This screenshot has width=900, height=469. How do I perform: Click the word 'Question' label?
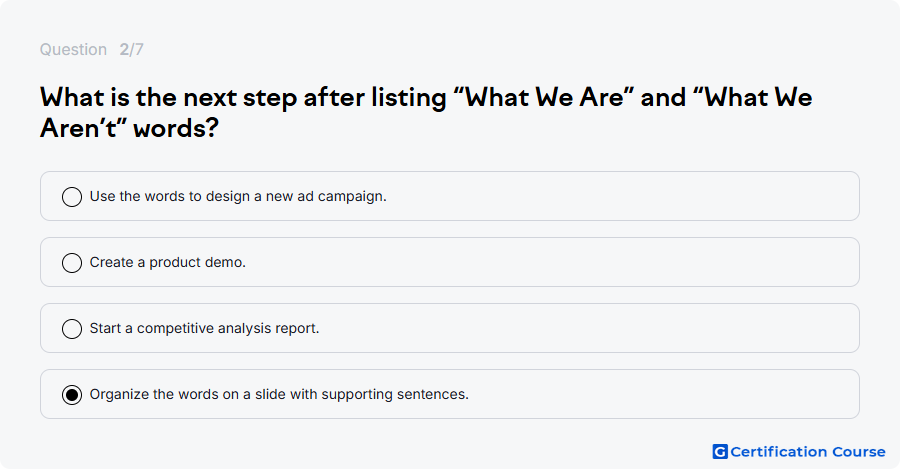73,49
